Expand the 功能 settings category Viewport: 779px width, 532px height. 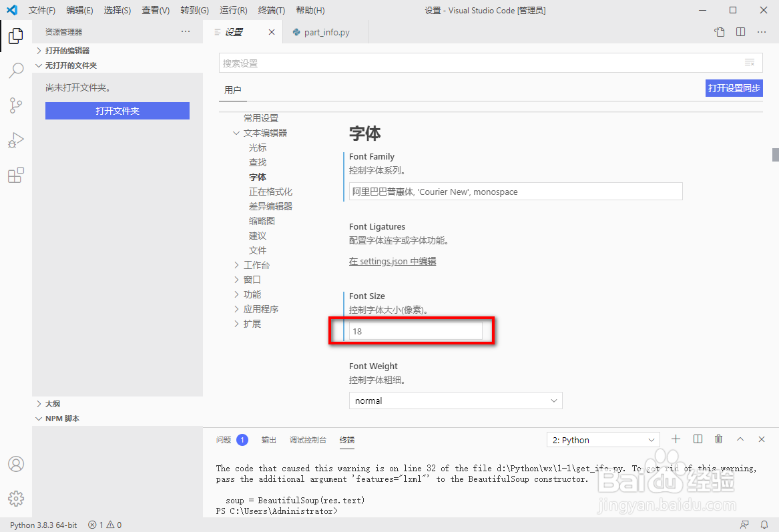pyautogui.click(x=236, y=294)
